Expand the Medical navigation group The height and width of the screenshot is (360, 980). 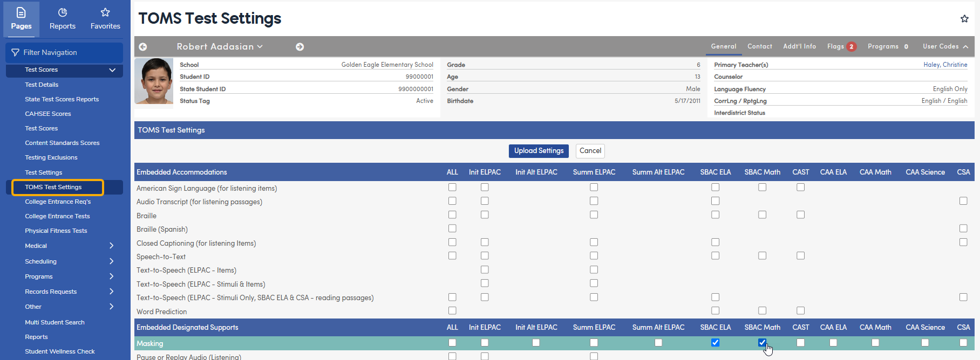pyautogui.click(x=112, y=246)
